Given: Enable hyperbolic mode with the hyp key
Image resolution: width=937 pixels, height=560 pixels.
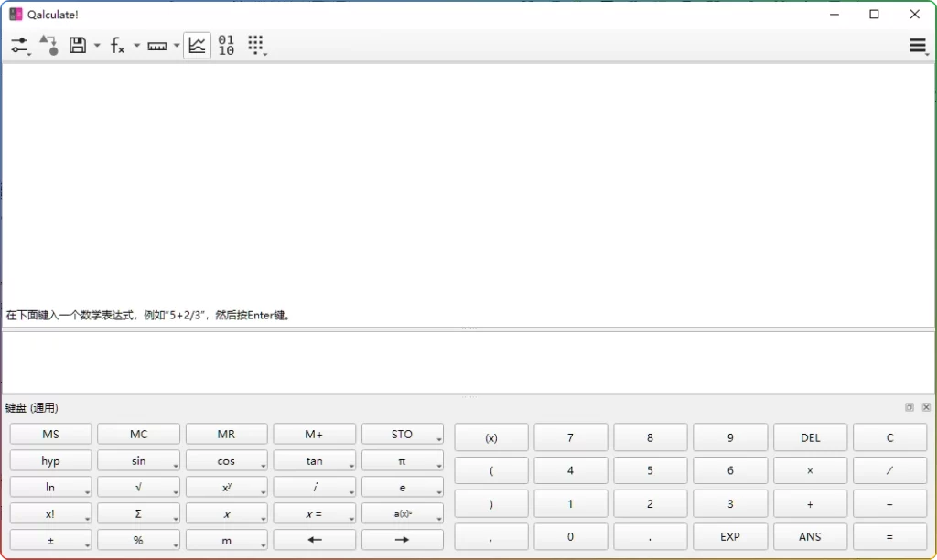Looking at the screenshot, I should [x=50, y=459].
